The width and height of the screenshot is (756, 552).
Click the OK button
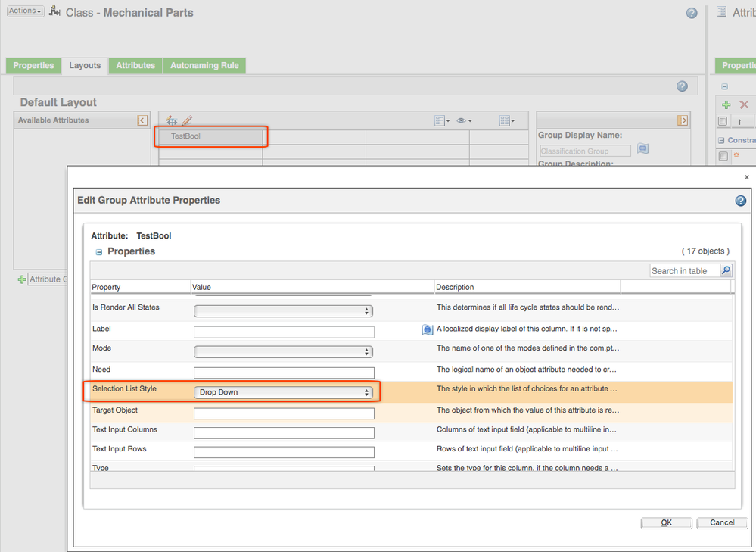666,522
